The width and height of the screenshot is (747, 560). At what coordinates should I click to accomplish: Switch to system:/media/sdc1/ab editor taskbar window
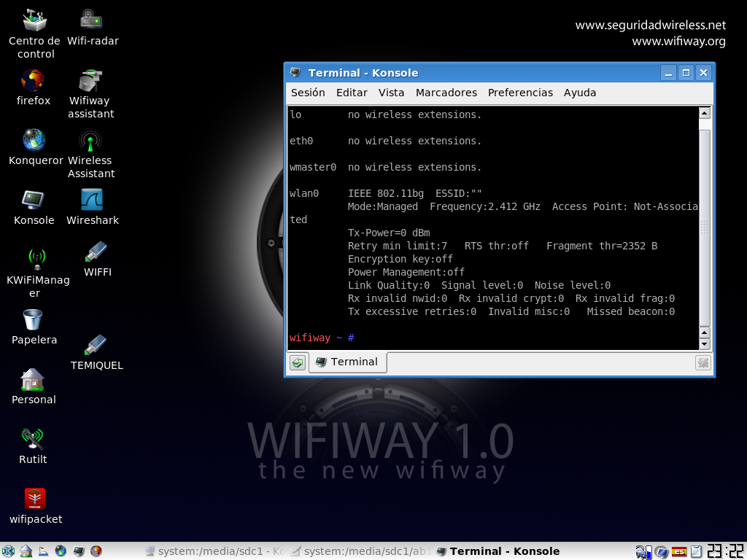pos(360,551)
